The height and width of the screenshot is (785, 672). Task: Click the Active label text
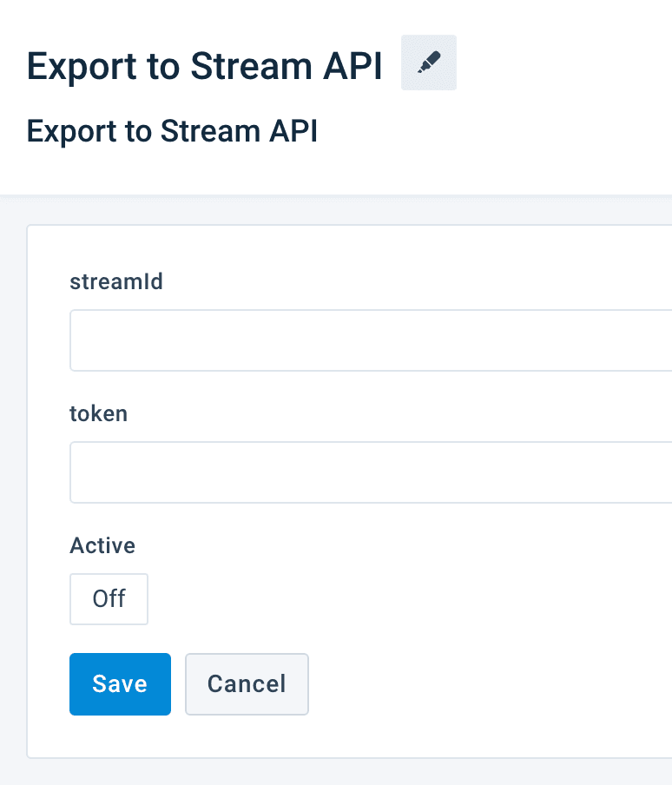coord(102,545)
